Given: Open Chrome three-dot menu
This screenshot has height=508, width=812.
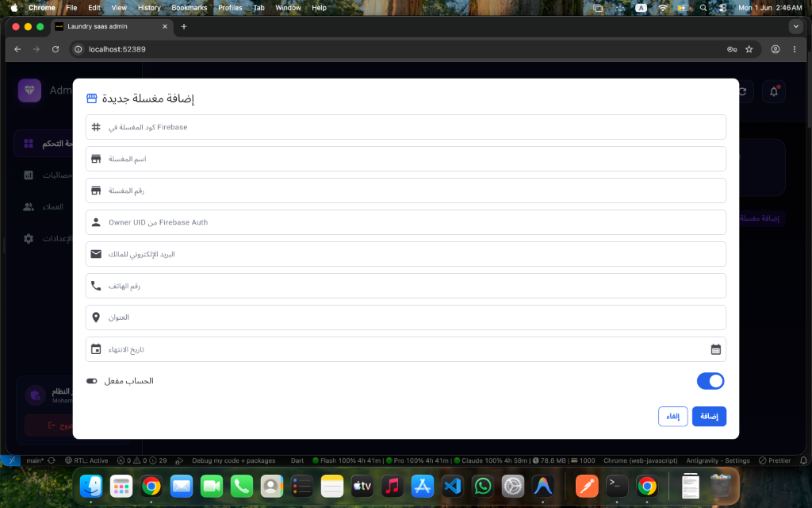Looking at the screenshot, I should (x=795, y=49).
